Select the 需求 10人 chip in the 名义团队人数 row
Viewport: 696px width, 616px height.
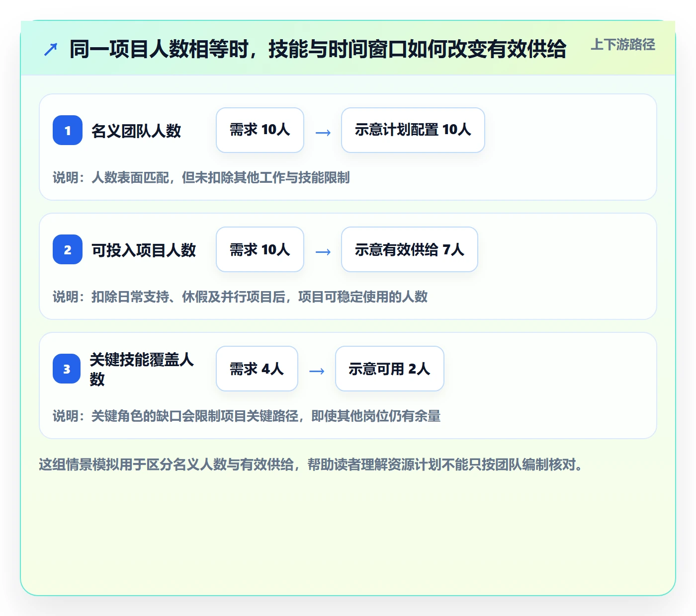[x=260, y=130]
